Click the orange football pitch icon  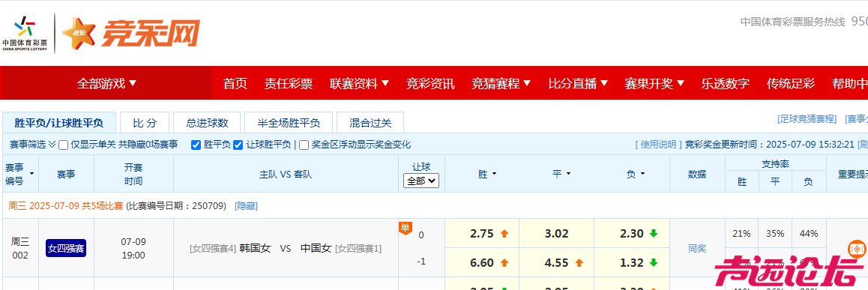(856, 249)
